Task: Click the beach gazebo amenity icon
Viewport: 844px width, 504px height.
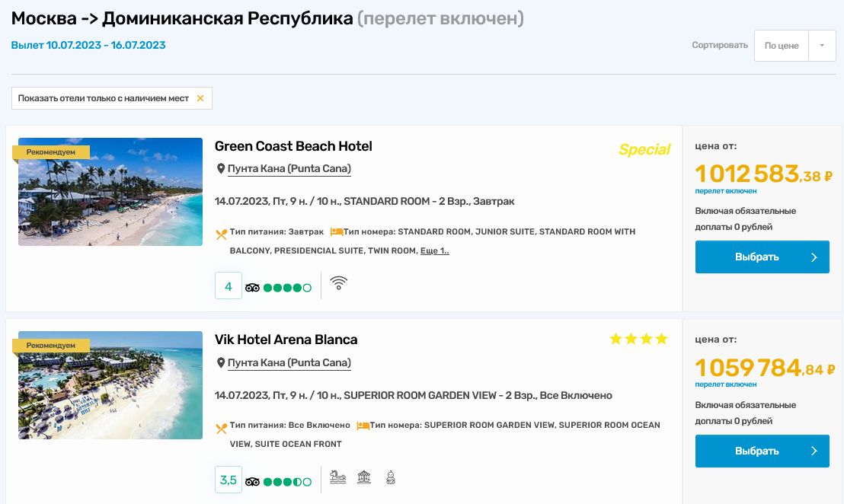Action: 364,477
